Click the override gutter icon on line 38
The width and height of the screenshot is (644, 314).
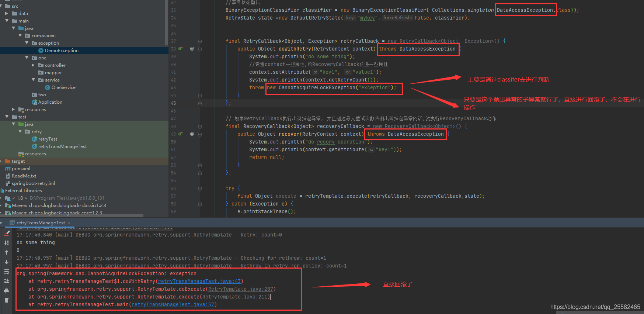[181, 49]
